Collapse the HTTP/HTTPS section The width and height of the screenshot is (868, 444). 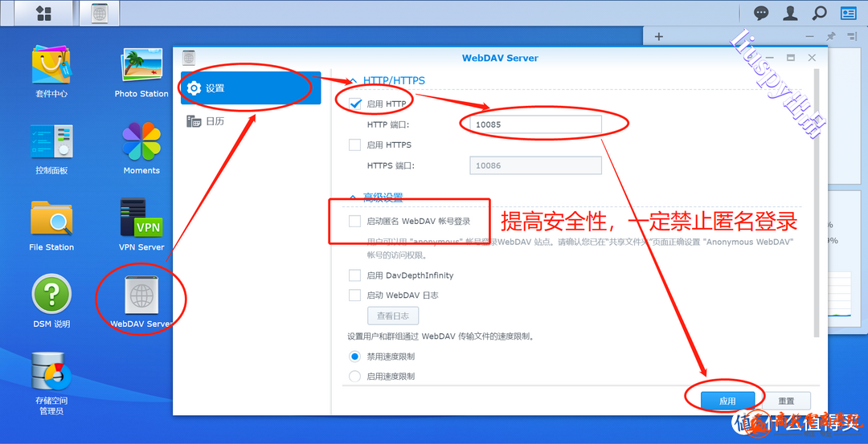pyautogui.click(x=353, y=81)
